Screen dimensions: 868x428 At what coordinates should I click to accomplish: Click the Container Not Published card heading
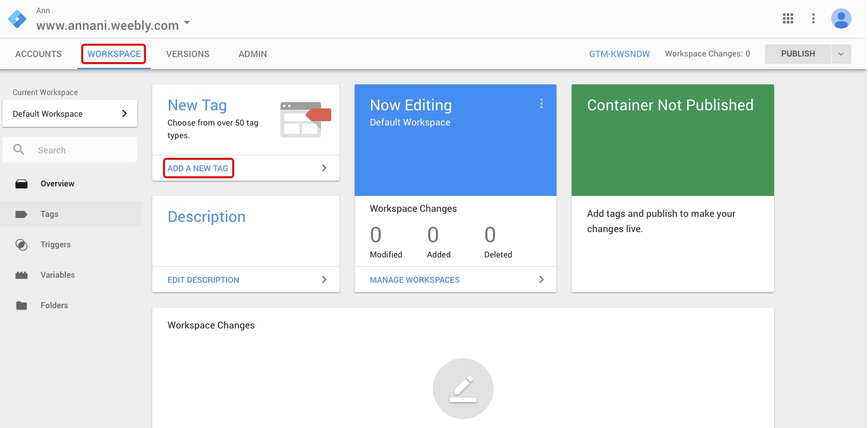(x=670, y=105)
